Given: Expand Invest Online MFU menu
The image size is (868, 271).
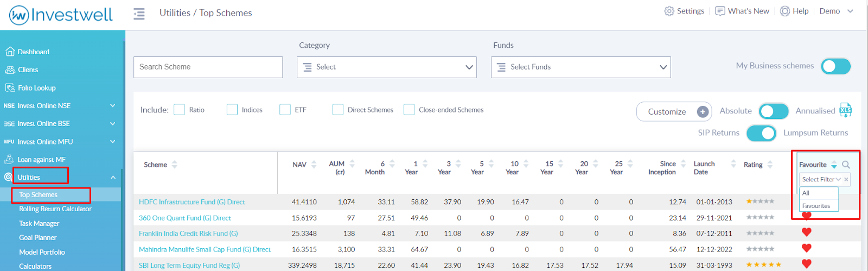Looking at the screenshot, I should pyautogui.click(x=113, y=141).
